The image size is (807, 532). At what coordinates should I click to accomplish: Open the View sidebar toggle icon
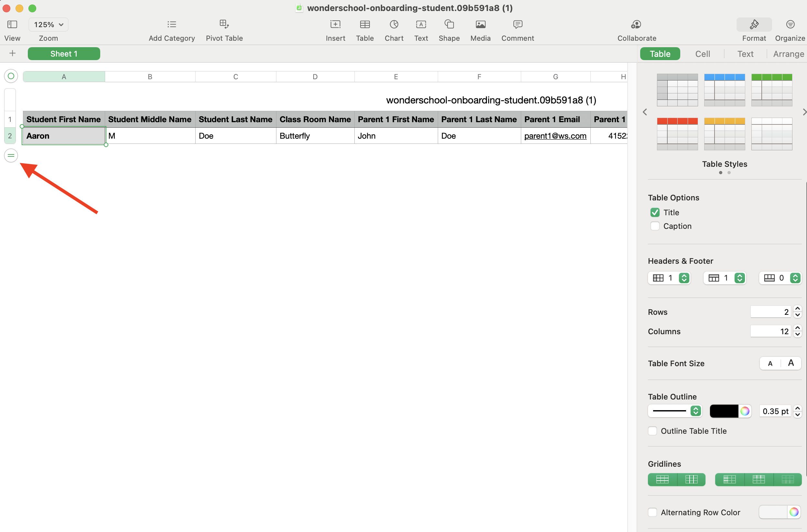tap(12, 24)
